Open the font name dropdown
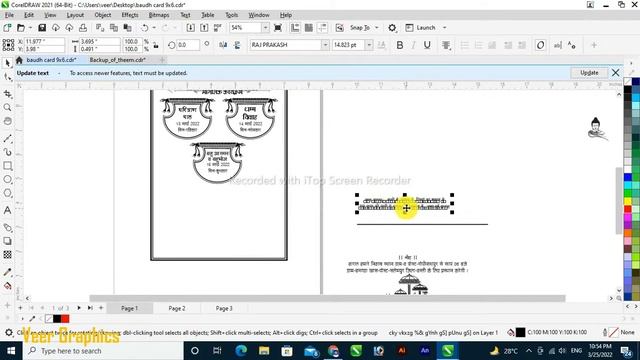This screenshot has width=640, height=360. click(325, 45)
